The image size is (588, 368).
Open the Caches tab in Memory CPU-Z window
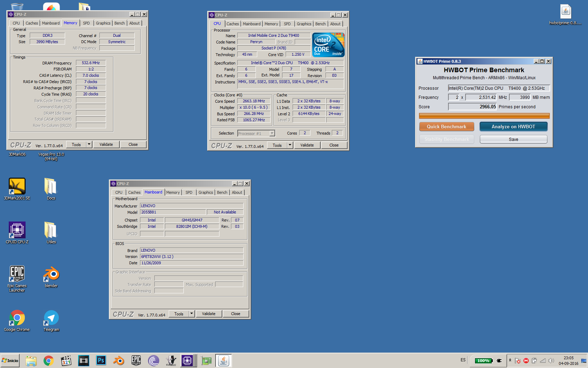[x=32, y=23]
